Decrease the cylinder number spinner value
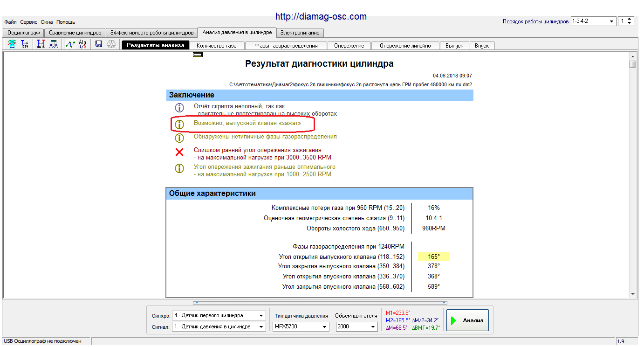Image resolution: width=644 pixels, height=347 pixels. point(630,23)
